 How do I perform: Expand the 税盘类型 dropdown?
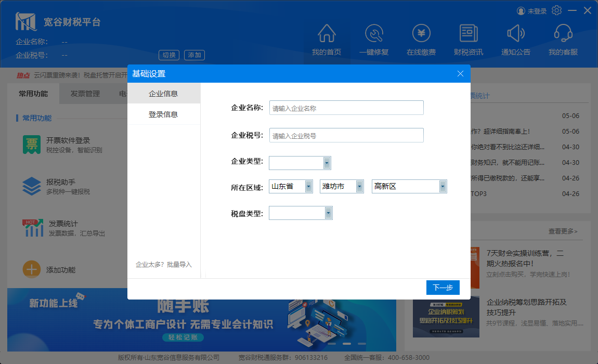tap(328, 213)
